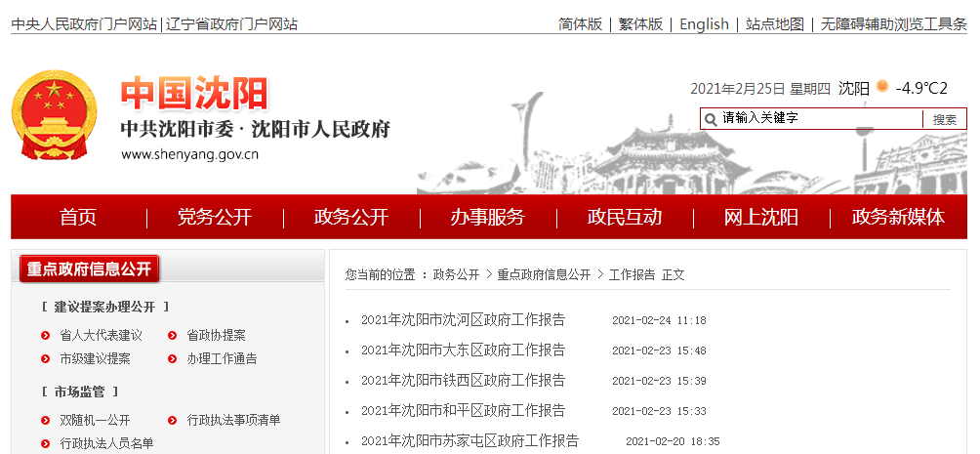Click red bullet beside 双随机一公开

pos(45,420)
